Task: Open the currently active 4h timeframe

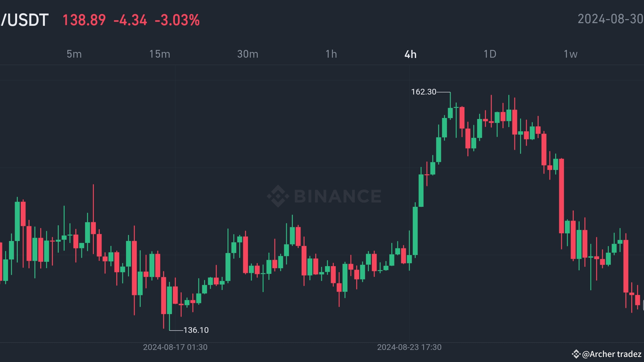Action: tap(411, 54)
